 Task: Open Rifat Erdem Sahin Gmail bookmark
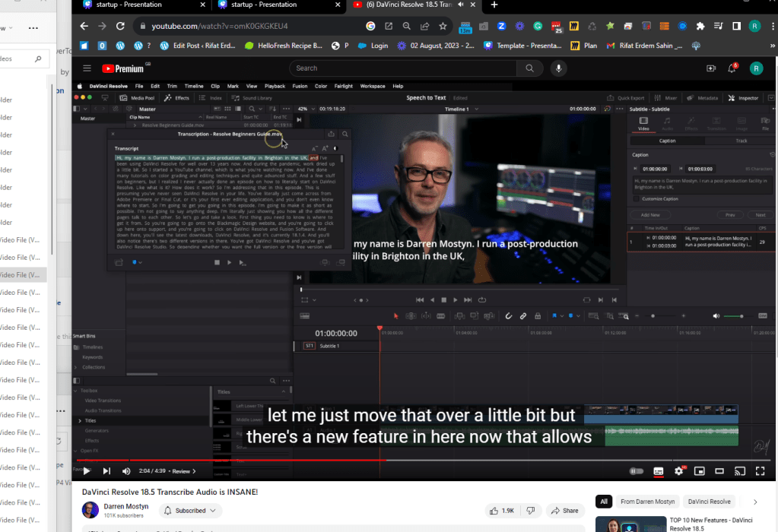pyautogui.click(x=644, y=46)
